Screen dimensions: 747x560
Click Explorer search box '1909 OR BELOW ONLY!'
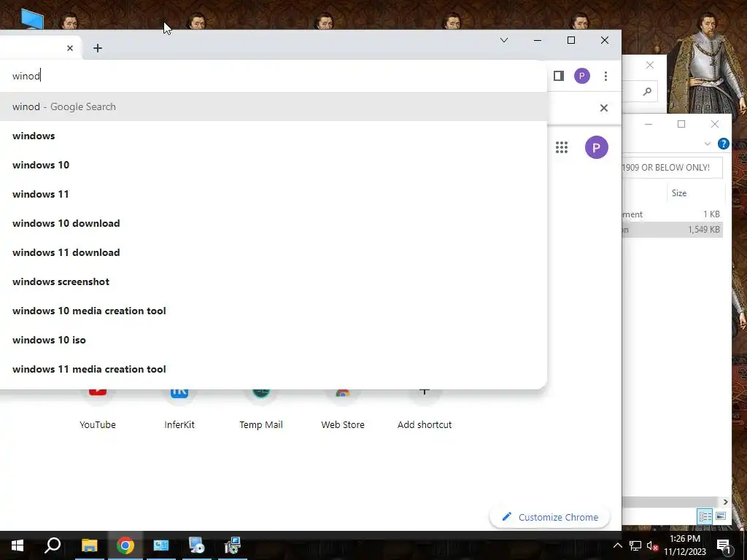[x=672, y=168]
